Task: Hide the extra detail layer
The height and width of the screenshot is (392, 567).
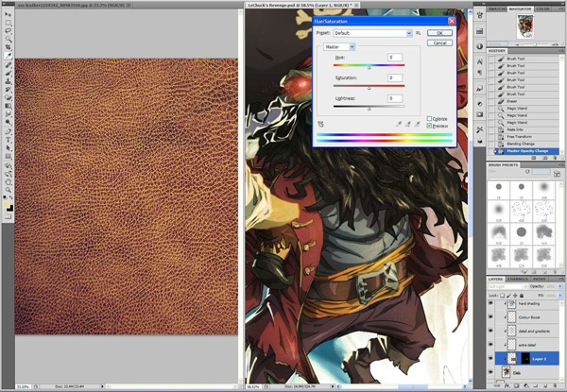Action: (490, 345)
